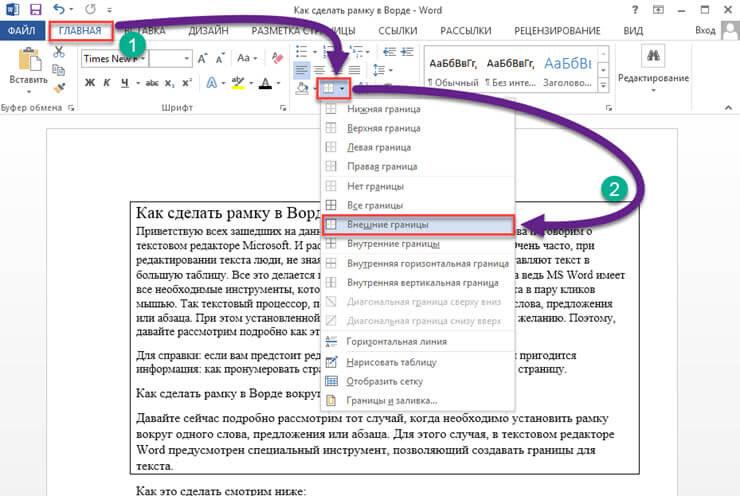Viewport: 740px width, 496px height.
Task: Adjust line spacing icon
Action: pyautogui.click(x=378, y=70)
